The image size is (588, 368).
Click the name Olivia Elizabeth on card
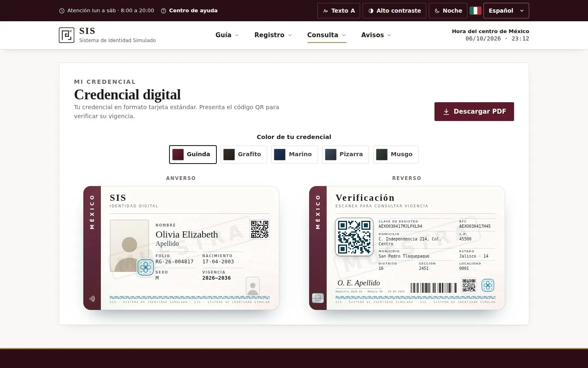pyautogui.click(x=187, y=235)
